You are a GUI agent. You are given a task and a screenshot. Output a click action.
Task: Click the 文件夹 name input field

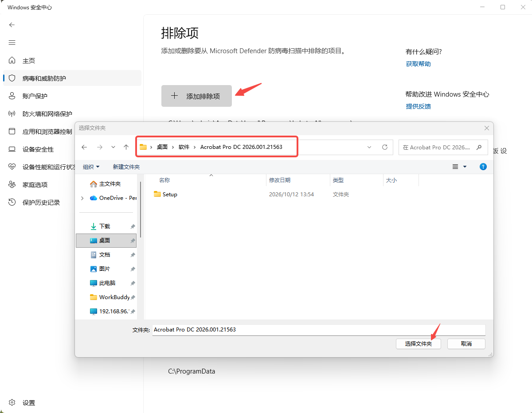click(x=319, y=330)
